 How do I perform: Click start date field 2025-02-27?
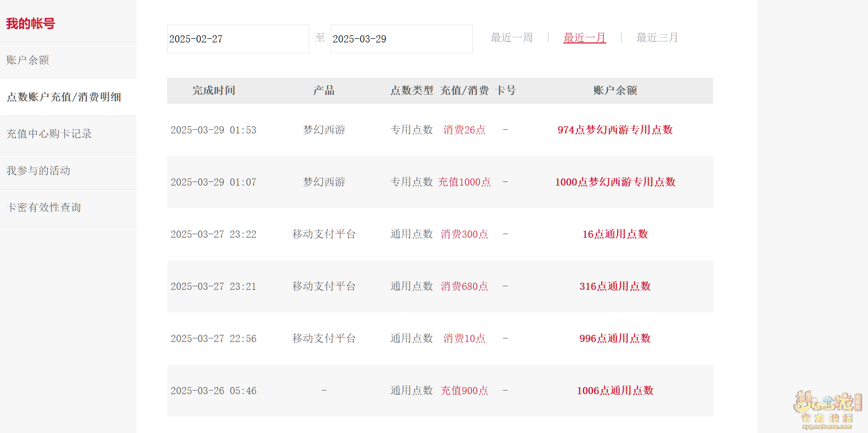[238, 39]
